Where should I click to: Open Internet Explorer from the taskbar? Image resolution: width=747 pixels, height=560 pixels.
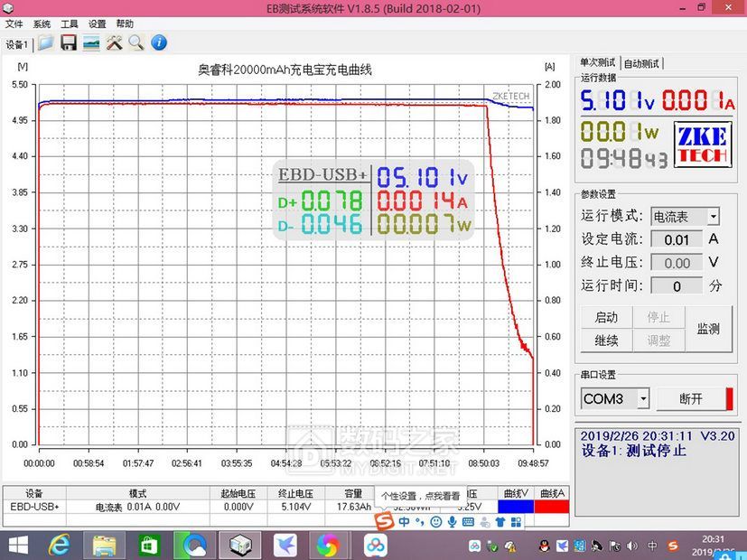(60, 545)
